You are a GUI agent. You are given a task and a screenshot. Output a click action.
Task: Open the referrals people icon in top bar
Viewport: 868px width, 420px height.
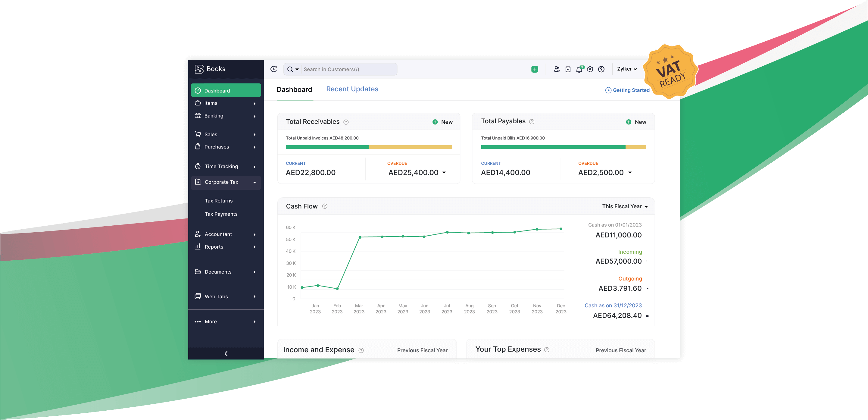(557, 69)
